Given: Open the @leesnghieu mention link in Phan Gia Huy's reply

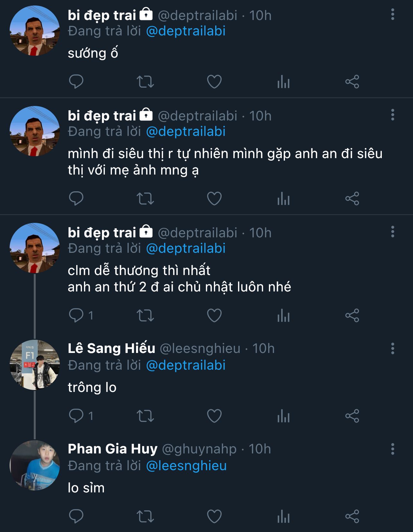Looking at the screenshot, I should coord(186,466).
